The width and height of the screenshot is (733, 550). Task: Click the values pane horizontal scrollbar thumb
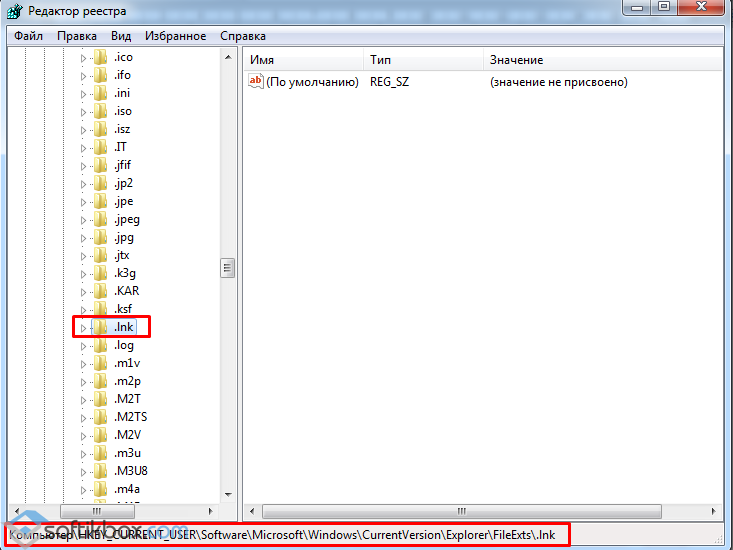click(x=462, y=511)
